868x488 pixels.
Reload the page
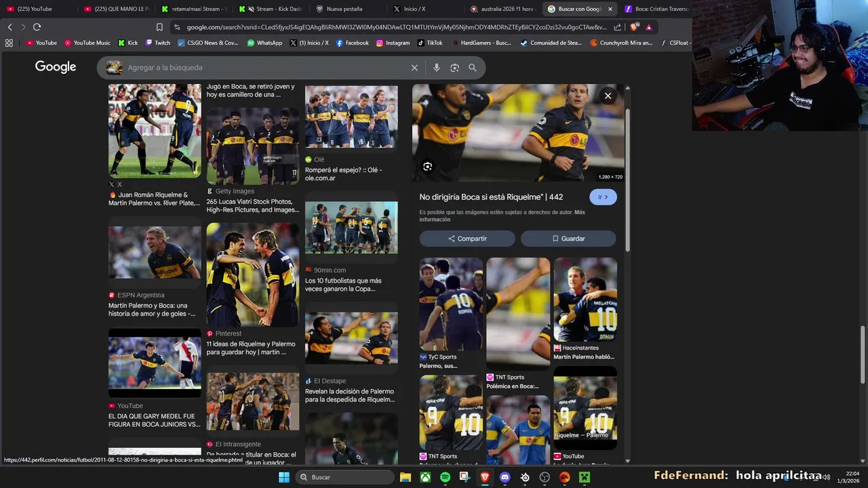(37, 27)
